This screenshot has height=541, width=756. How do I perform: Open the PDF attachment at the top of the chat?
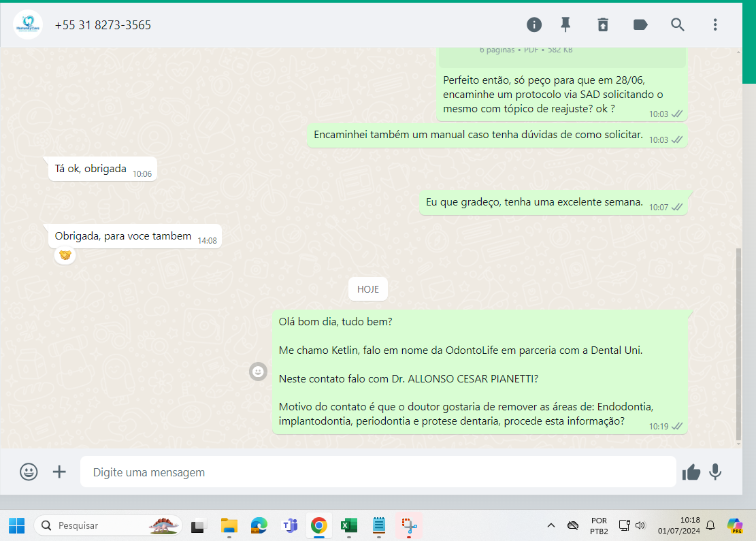(561, 57)
